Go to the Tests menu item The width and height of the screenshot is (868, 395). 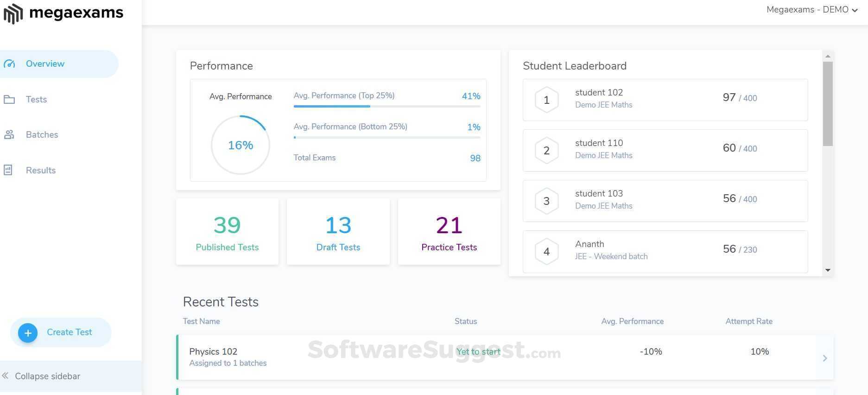(36, 100)
